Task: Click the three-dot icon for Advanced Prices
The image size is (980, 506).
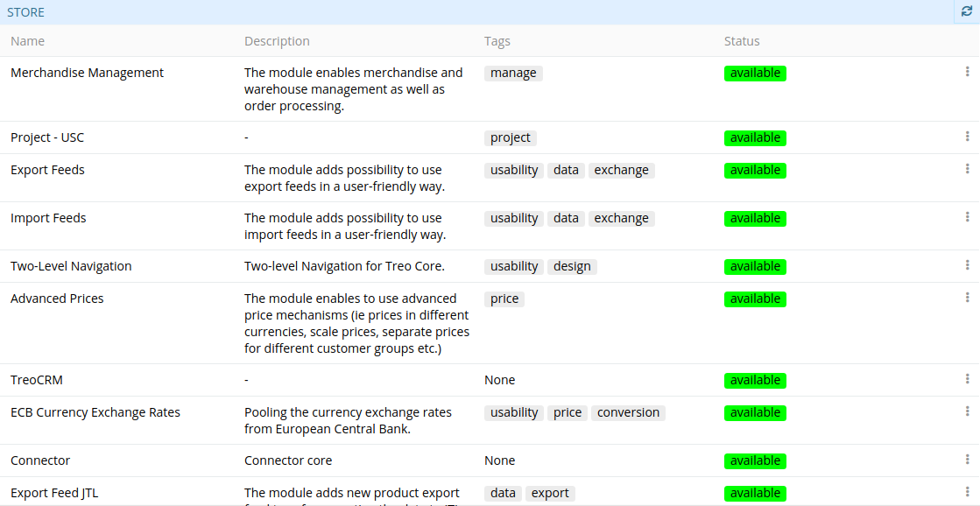Action: [967, 298]
